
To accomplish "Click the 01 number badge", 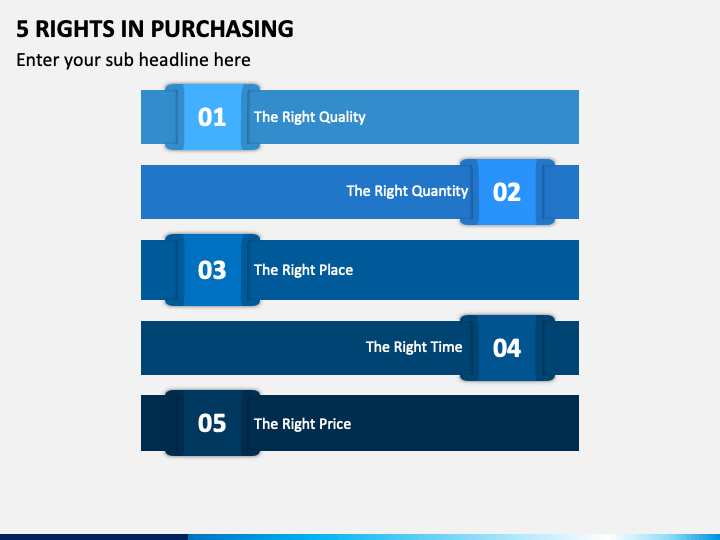I will [212, 117].
